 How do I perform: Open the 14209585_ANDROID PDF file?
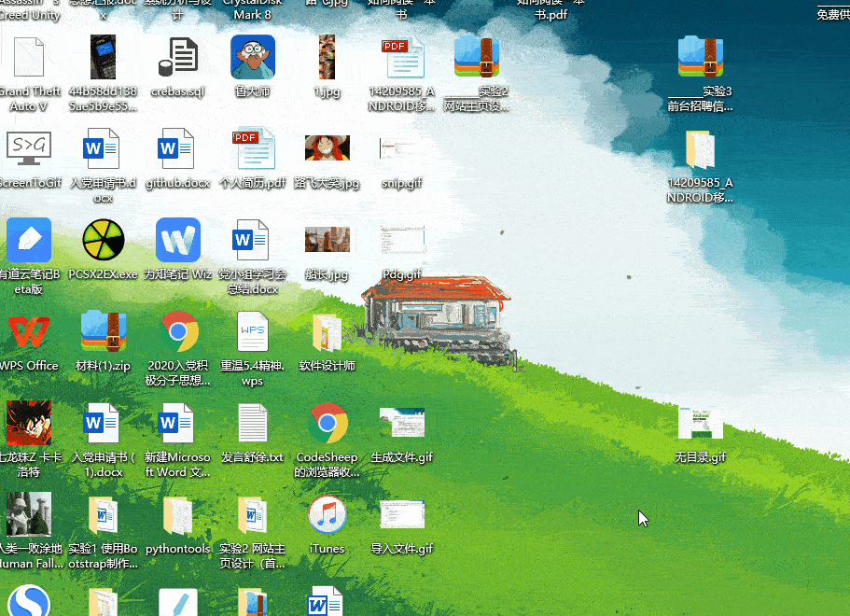click(x=402, y=58)
